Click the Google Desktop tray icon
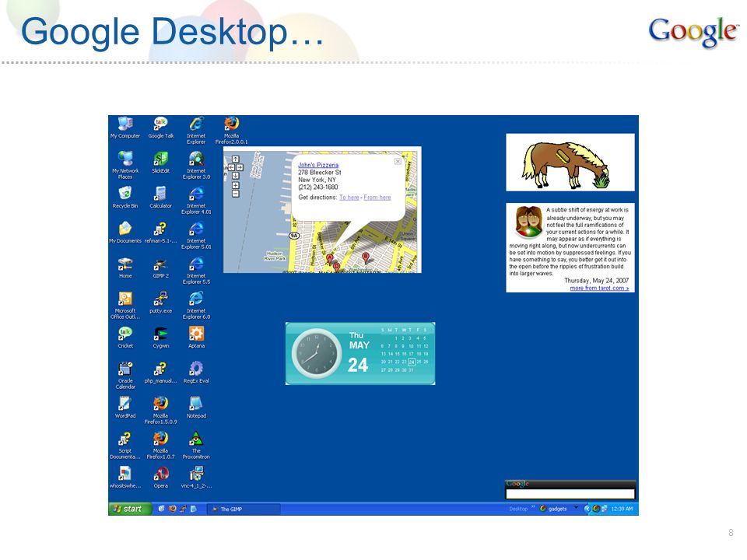The width and height of the screenshot is (747, 560). [x=596, y=509]
